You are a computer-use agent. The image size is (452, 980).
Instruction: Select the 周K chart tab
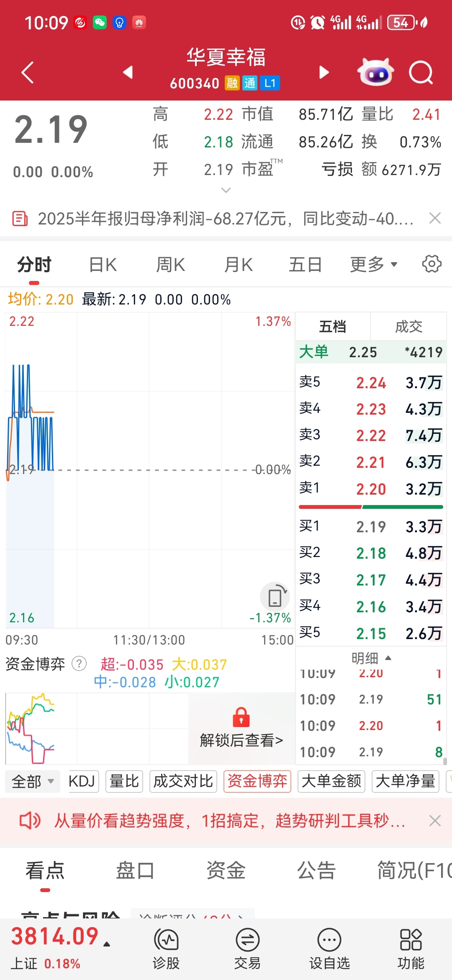[x=170, y=265]
